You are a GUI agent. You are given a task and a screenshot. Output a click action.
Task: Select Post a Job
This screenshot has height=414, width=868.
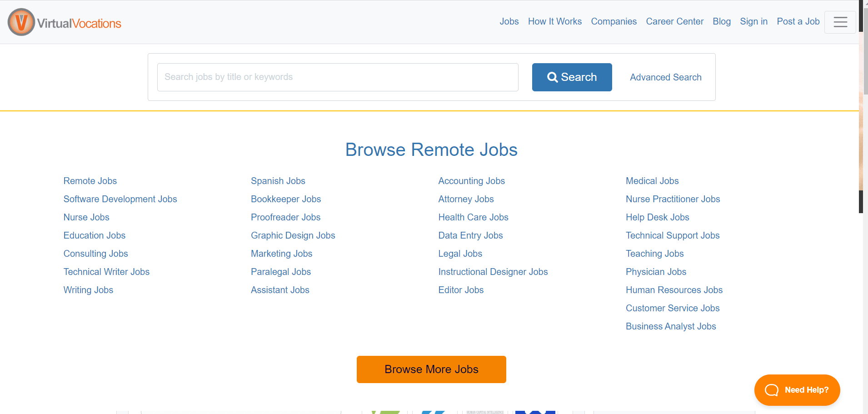pos(798,21)
